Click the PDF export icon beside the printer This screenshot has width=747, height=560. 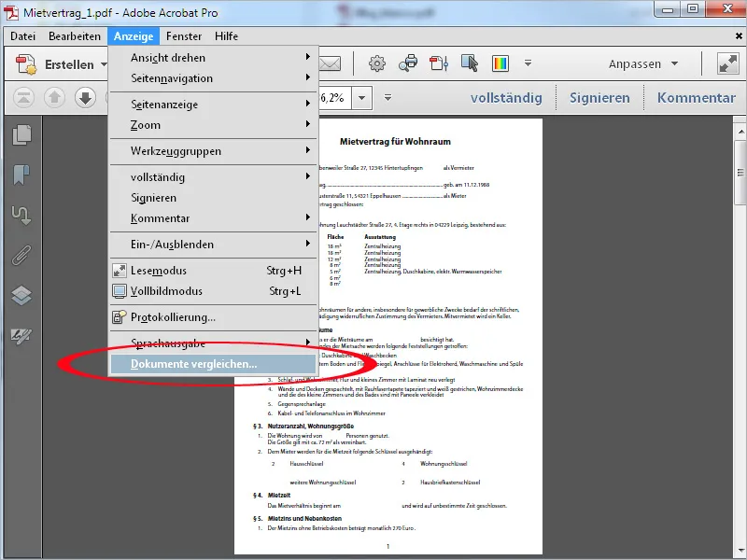(x=439, y=63)
